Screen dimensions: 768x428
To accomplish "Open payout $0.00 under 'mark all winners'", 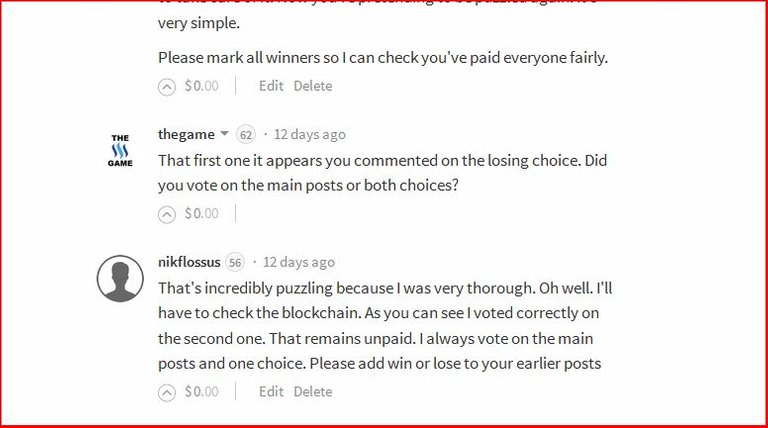I will click(x=201, y=86).
